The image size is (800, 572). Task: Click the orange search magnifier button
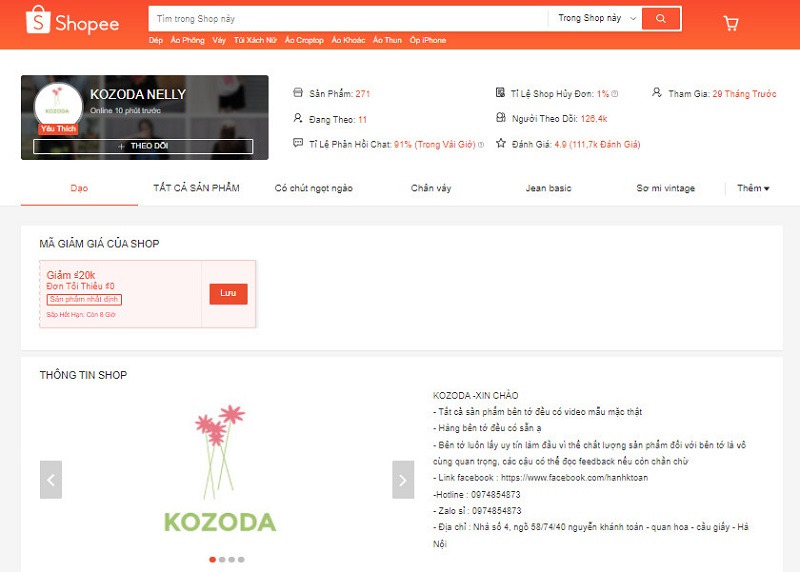pyautogui.click(x=661, y=18)
